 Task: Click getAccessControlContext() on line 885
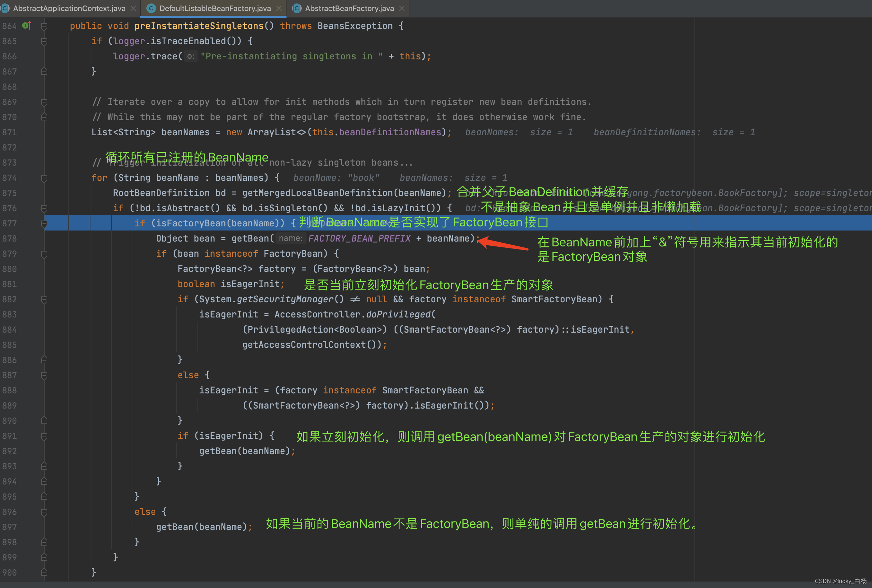[309, 345]
